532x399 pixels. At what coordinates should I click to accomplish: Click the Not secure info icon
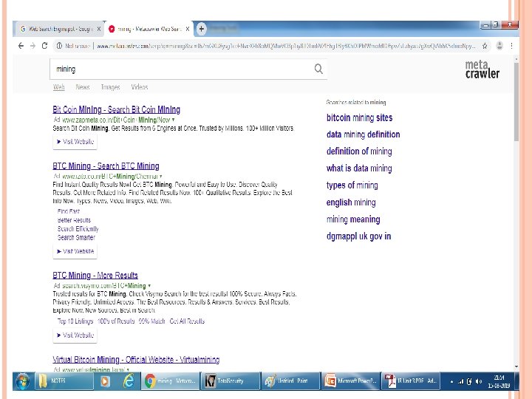tap(59, 46)
